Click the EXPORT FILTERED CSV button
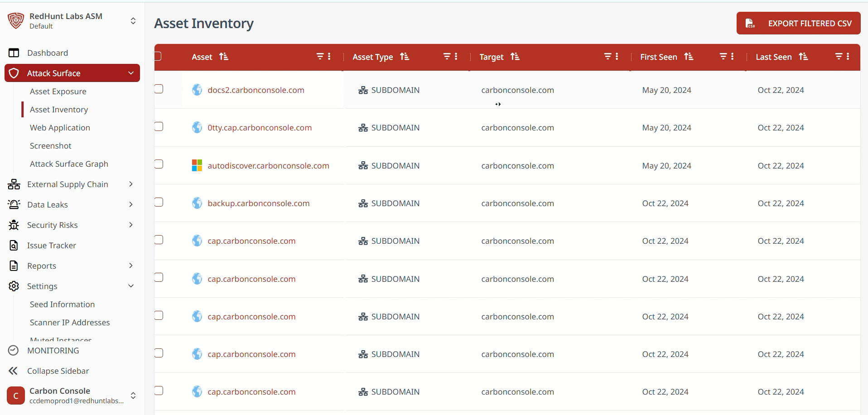This screenshot has width=868, height=415. (x=798, y=23)
